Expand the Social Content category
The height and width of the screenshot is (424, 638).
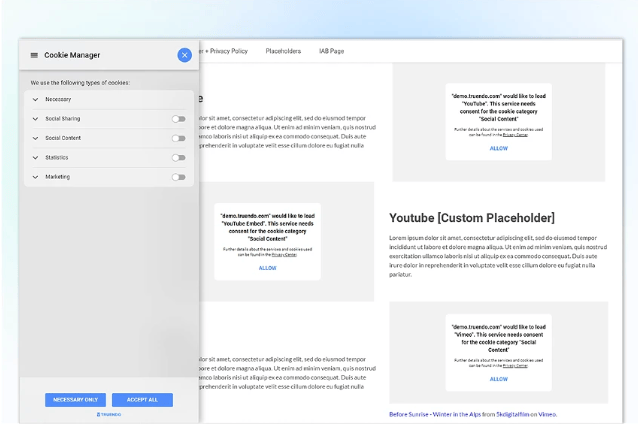click(x=36, y=138)
